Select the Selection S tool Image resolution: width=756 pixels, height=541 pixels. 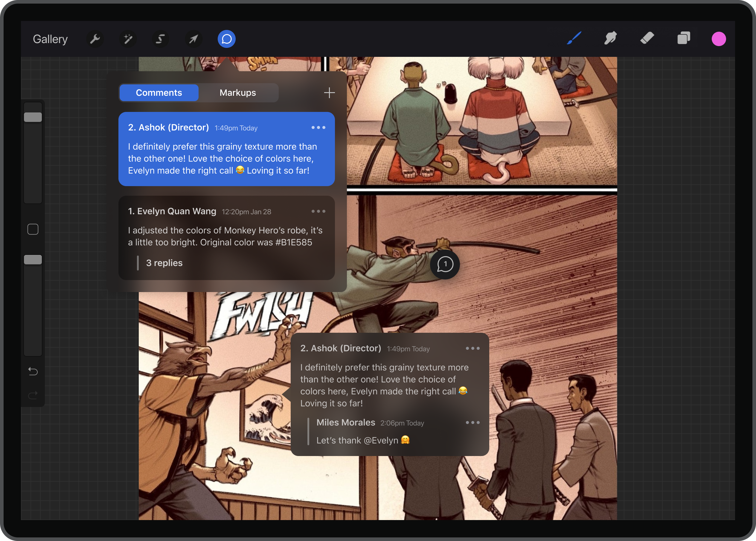(x=161, y=39)
